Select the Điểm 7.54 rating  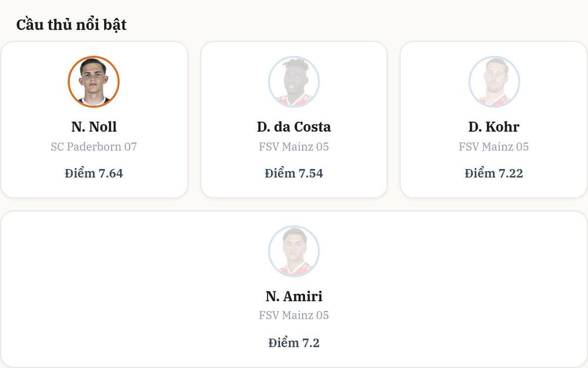pyautogui.click(x=294, y=173)
